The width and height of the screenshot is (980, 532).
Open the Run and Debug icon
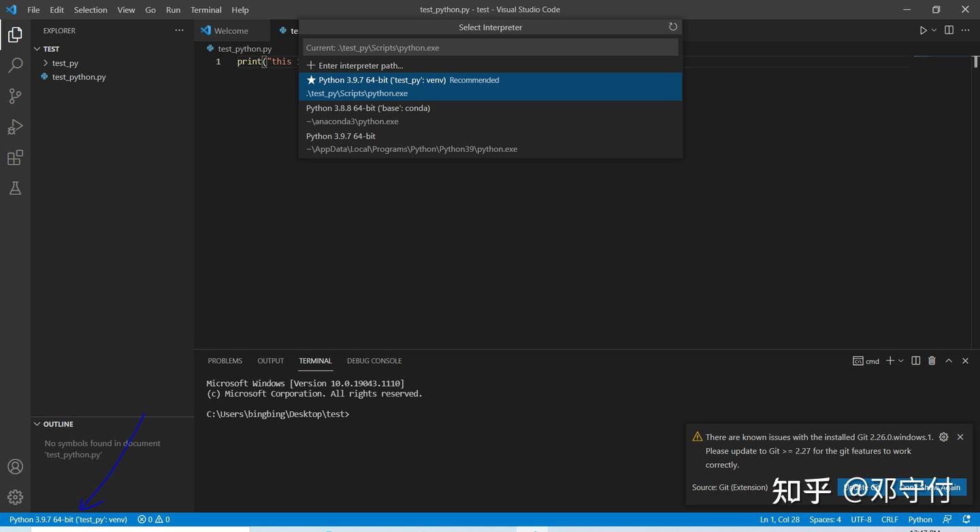pos(15,127)
